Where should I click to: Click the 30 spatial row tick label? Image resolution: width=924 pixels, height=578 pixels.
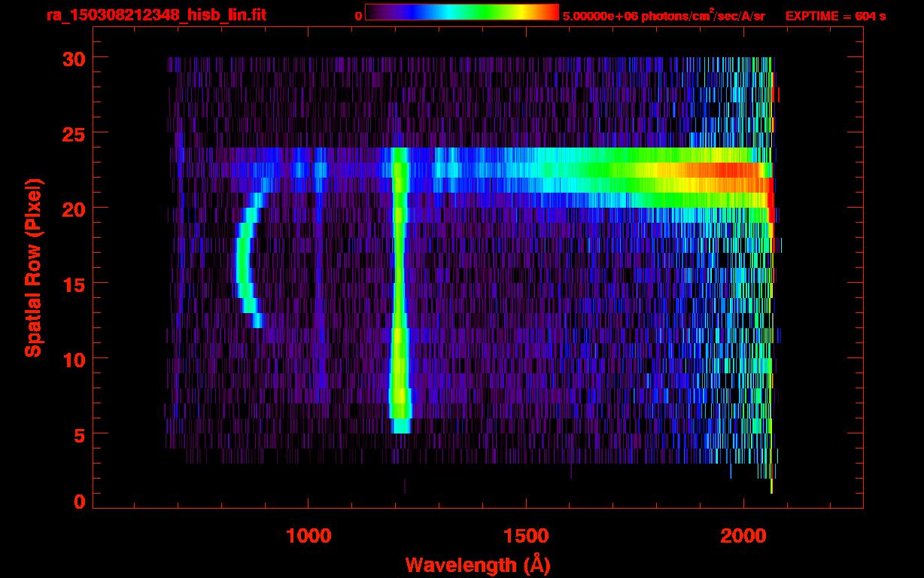[x=72, y=58]
